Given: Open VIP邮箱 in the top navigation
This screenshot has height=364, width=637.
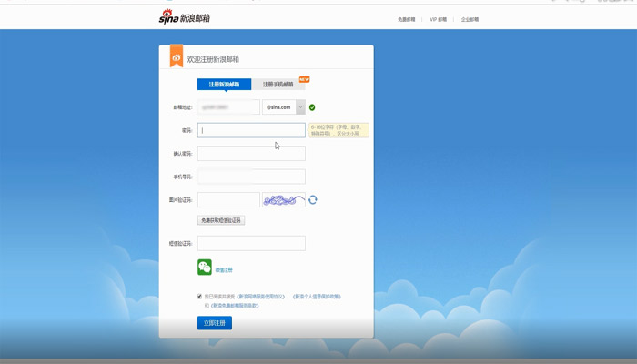Looking at the screenshot, I should tap(439, 19).
